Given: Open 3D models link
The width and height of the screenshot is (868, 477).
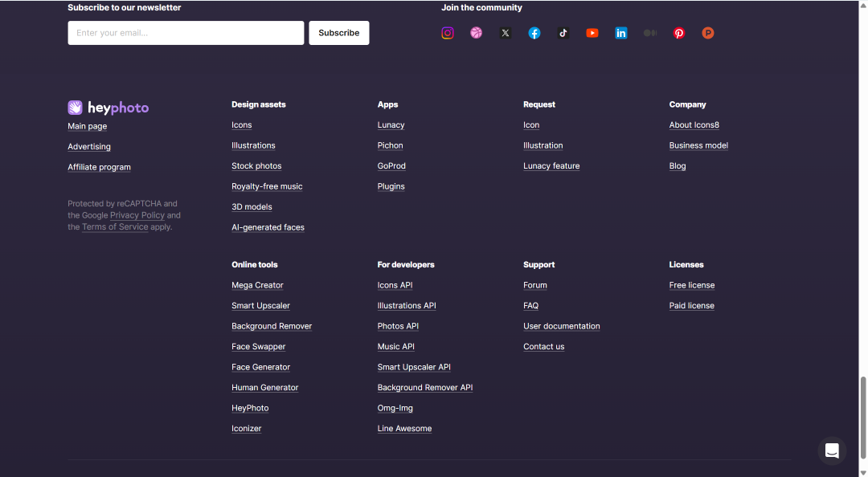Looking at the screenshot, I should click(252, 207).
